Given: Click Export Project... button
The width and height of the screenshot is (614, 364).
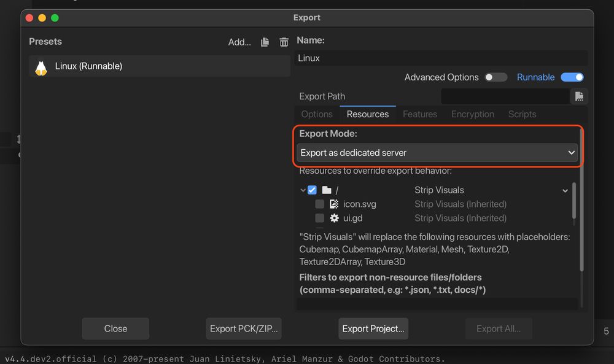Looking at the screenshot, I should tap(373, 328).
